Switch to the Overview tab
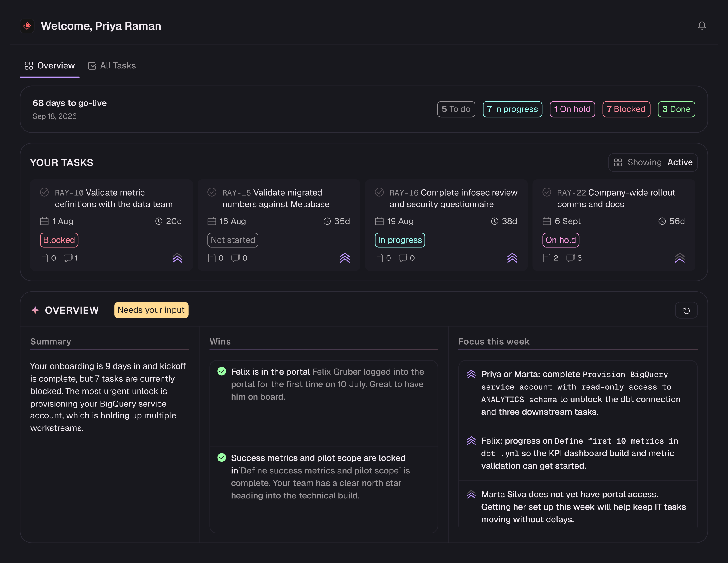This screenshot has width=728, height=563. tap(50, 66)
